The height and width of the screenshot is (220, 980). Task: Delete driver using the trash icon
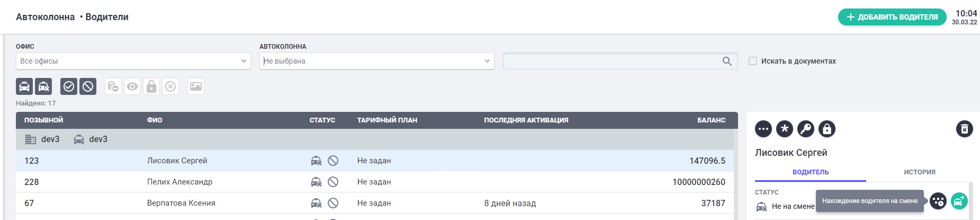click(964, 129)
